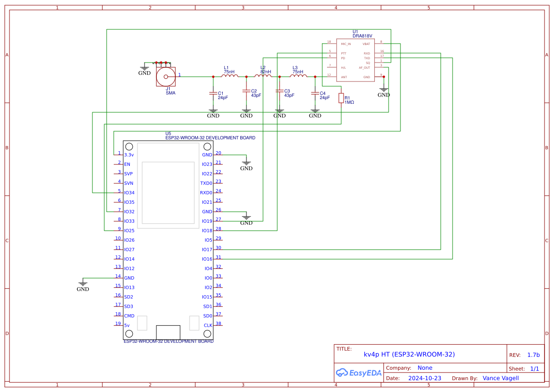
Task: Select the sheet title kv4p HT (ESP32-WROOM-32)
Action: (x=409, y=354)
